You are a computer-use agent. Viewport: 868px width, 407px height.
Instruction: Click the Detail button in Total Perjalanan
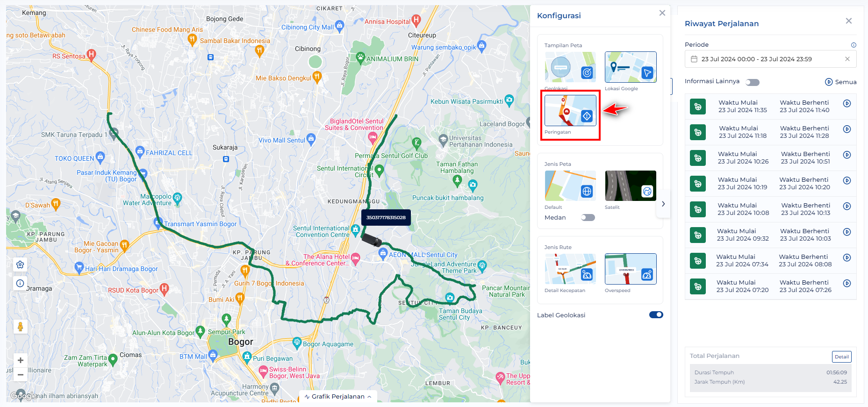(x=842, y=357)
